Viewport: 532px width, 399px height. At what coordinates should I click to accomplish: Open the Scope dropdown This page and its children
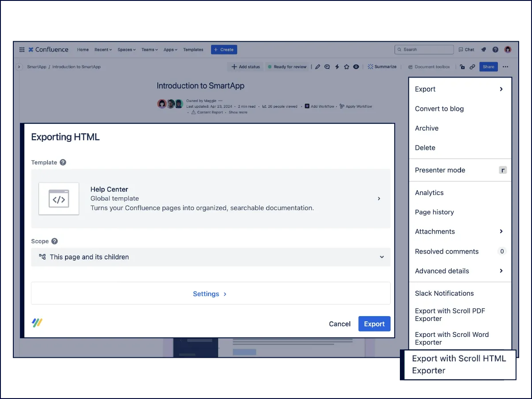point(211,257)
